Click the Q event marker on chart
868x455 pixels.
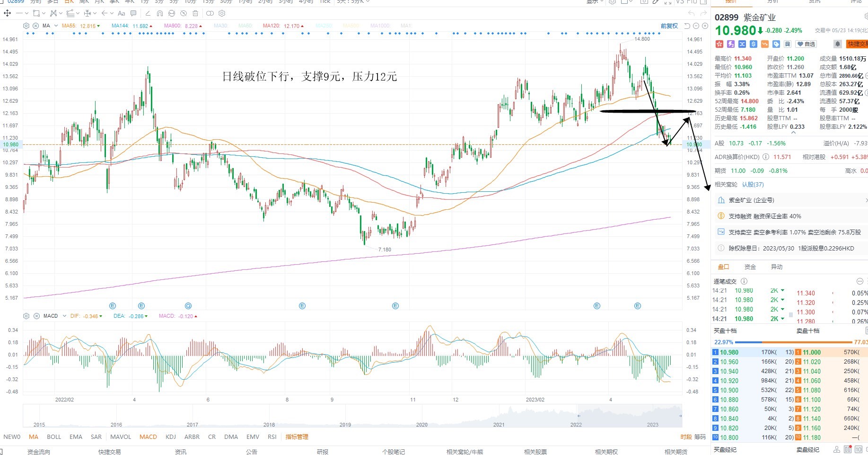[188, 306]
